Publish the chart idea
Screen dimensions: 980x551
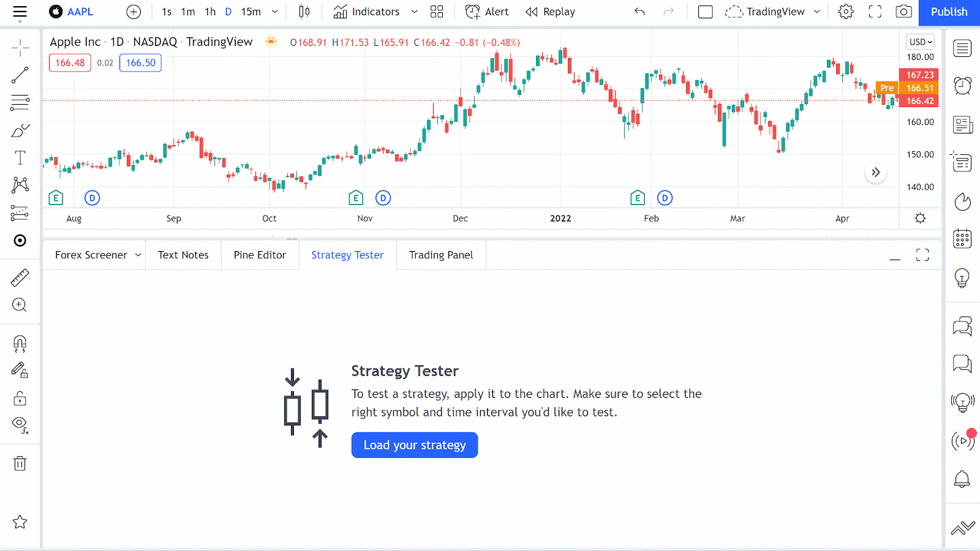(x=949, y=12)
